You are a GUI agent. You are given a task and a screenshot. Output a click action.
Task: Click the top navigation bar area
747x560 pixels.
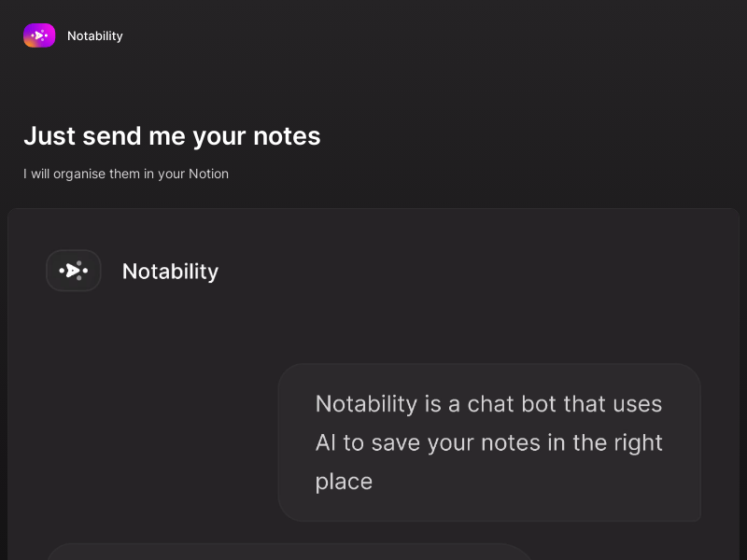coord(373,35)
